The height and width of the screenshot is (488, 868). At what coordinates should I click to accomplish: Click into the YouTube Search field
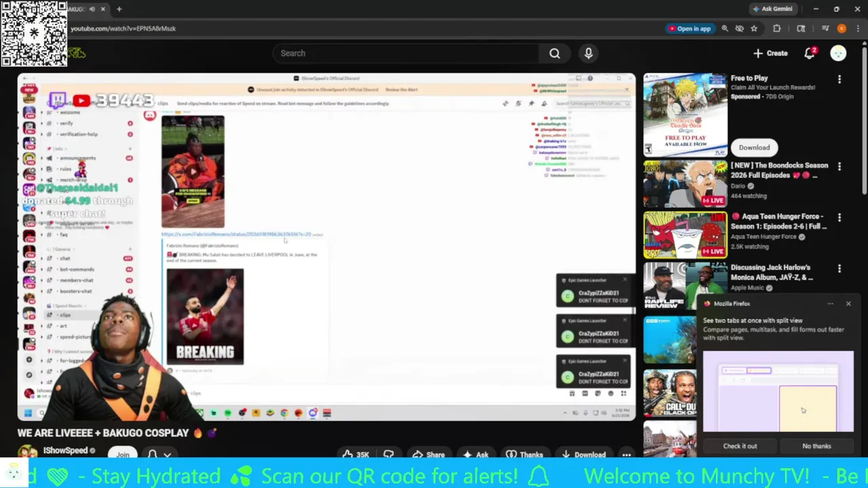pyautogui.click(x=406, y=54)
